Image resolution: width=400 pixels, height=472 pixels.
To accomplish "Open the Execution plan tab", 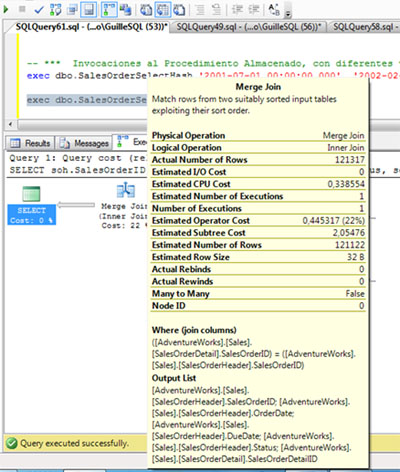I will [x=131, y=142].
